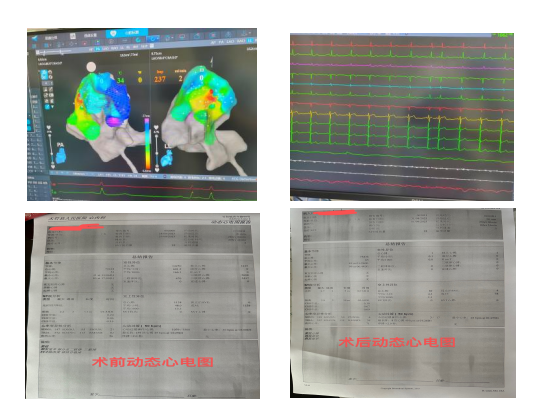The image size is (540, 411).
Task: Click the monitor icon in the top toolbar
Action: [182, 37]
